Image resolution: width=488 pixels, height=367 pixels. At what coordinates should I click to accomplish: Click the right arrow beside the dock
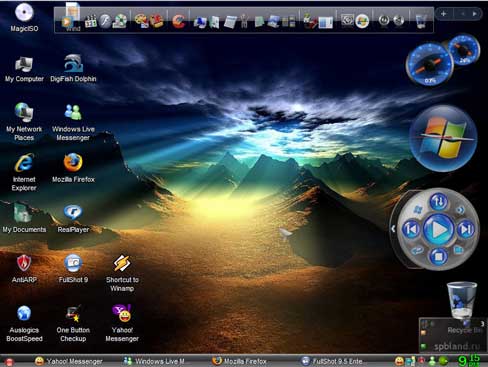474,14
